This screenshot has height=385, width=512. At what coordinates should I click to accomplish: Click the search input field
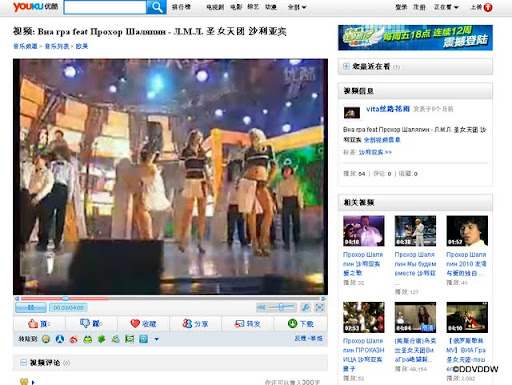pyautogui.click(x=105, y=7)
